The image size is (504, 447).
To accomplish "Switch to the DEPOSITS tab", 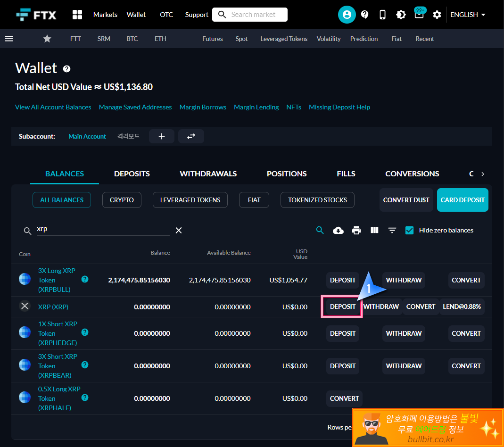I will 132,174.
